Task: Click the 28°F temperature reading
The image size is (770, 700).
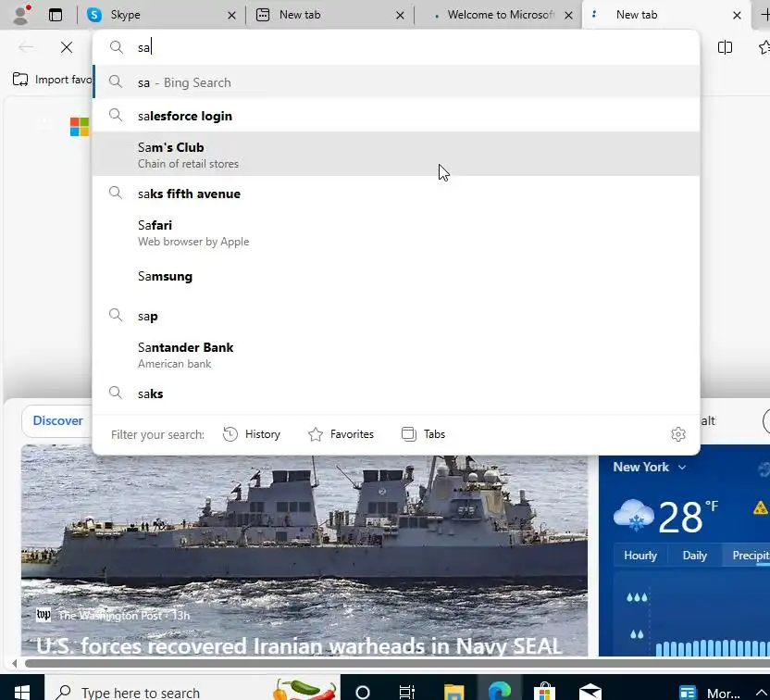Action: pos(688,517)
